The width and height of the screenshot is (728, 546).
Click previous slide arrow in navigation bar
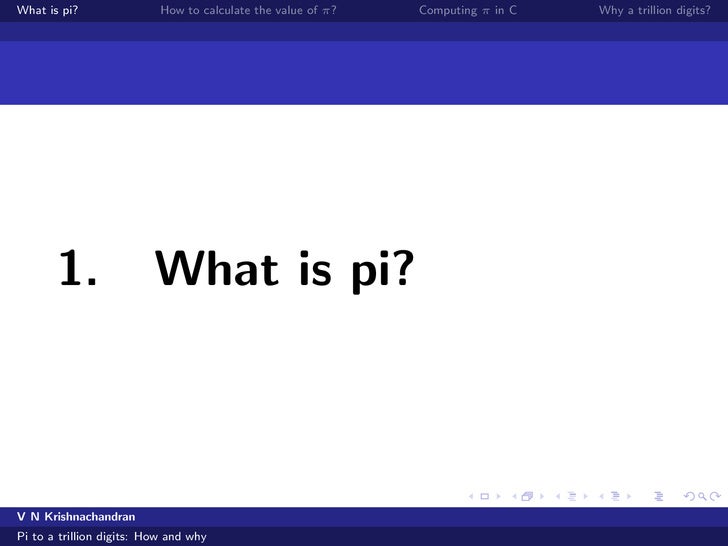pos(471,496)
